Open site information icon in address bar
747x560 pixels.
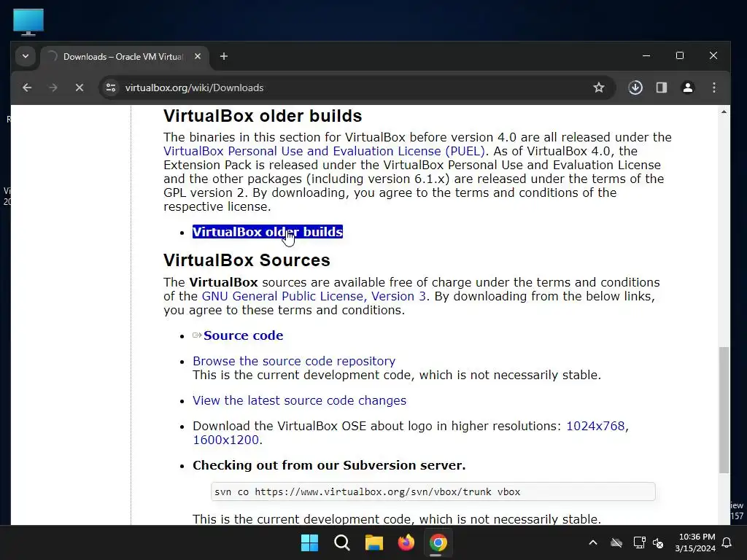coord(111,87)
